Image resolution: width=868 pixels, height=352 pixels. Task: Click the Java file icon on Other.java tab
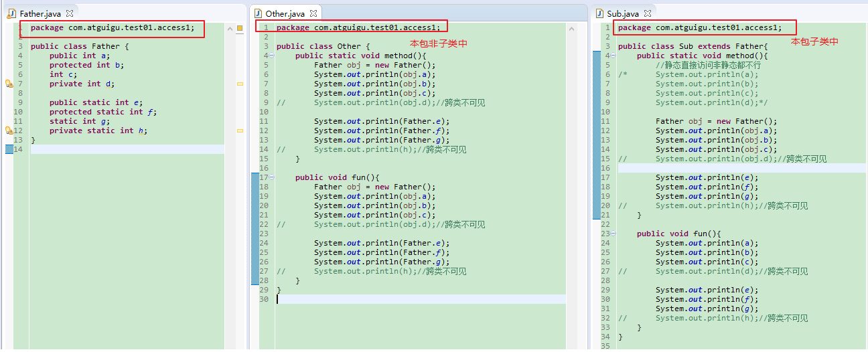tap(258, 13)
